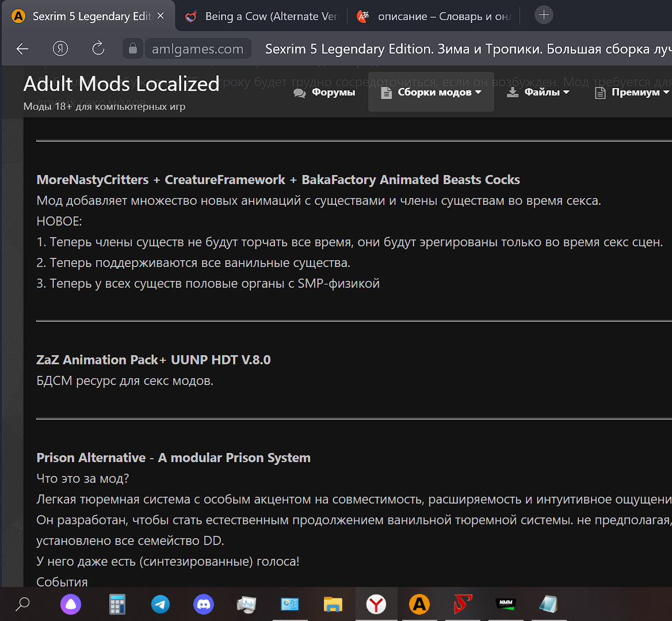The image size is (672, 621).
Task: Click the Prison Alternative modular Prison System heading
Action: (174, 458)
